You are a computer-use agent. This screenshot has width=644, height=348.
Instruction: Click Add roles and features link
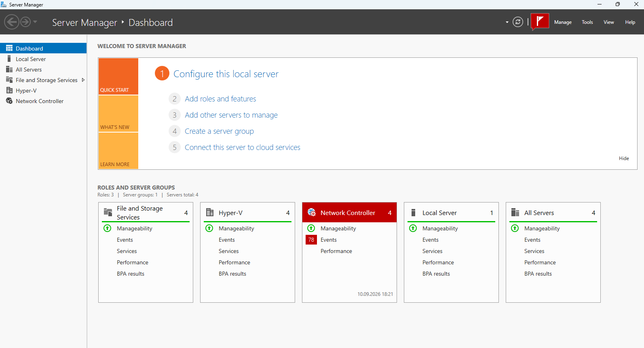coord(220,99)
